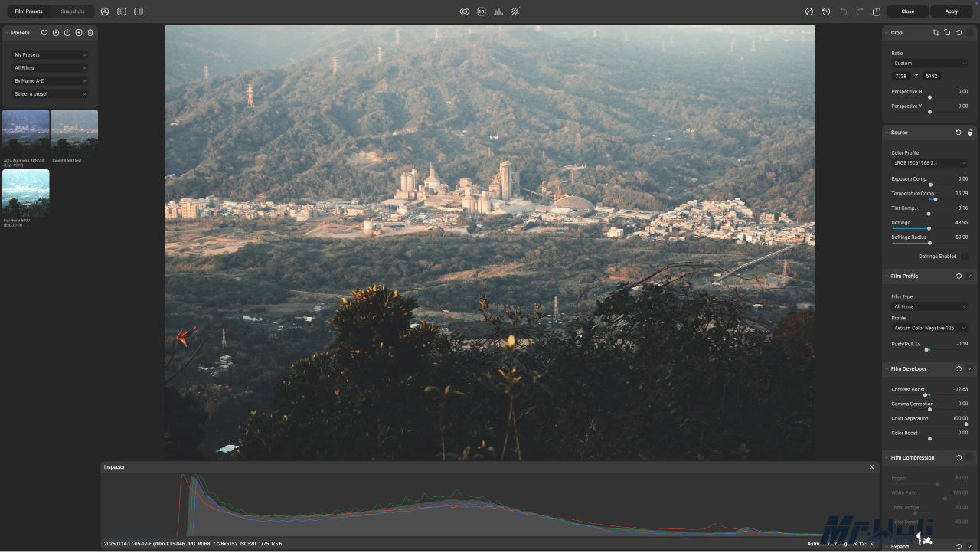Click the 1:1 zoom icon
The width and height of the screenshot is (980, 553).
[x=482, y=11]
